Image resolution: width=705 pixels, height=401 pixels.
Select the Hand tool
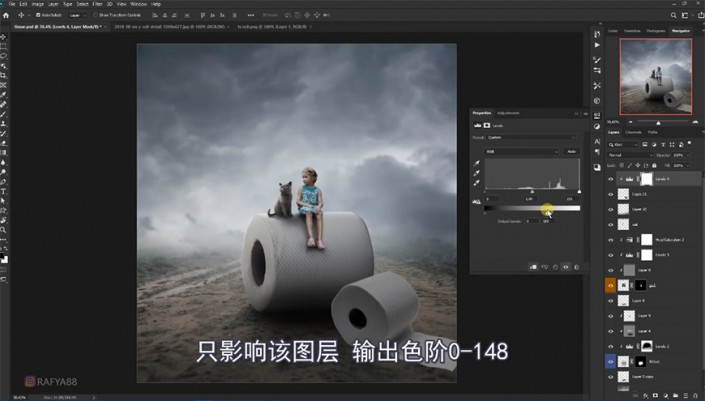click(x=4, y=220)
